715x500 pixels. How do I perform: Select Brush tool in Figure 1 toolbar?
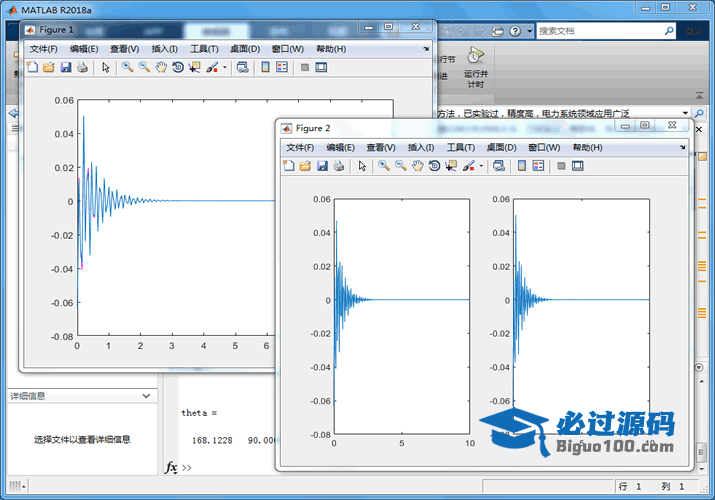coord(212,67)
